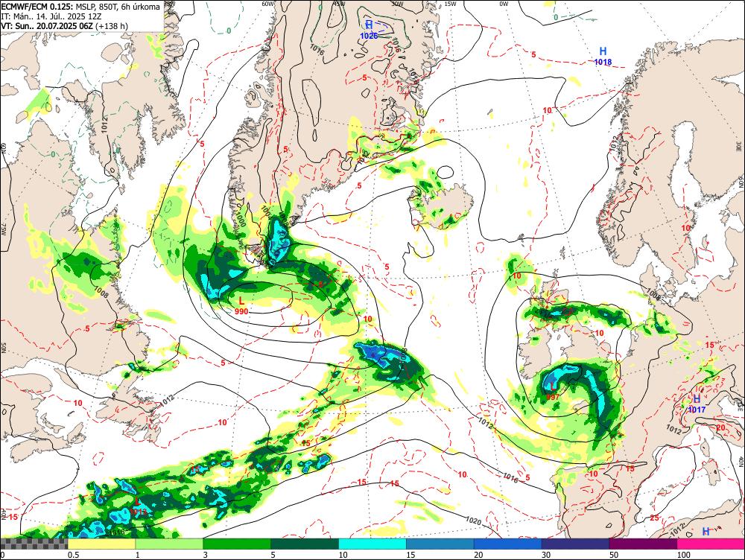Click the red "25" isotherm label over Africa

pos(654,518)
